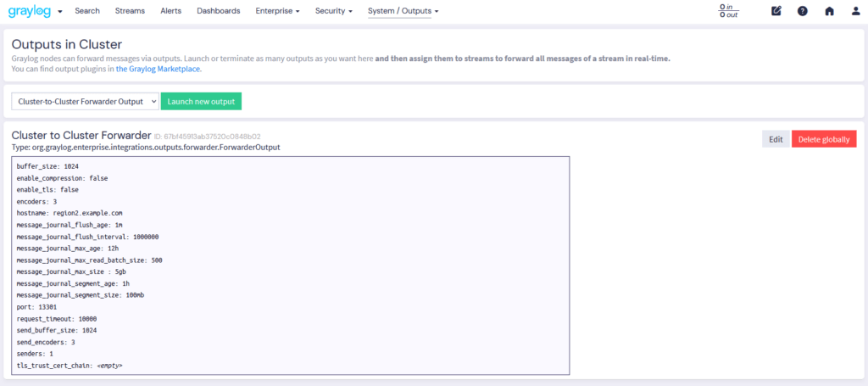868x386 pixels.
Task: Edit the Cluster to Cluster Forwarder output
Action: tap(775, 139)
